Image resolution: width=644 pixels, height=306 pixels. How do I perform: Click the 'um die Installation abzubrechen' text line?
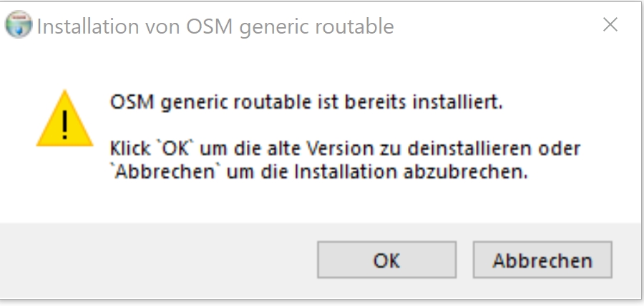click(x=318, y=172)
